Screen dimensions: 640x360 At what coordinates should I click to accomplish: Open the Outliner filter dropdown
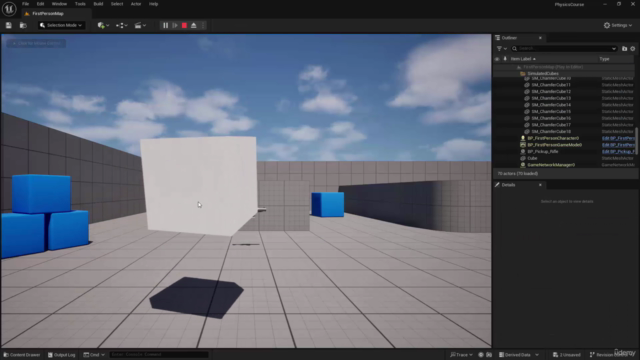(501, 49)
